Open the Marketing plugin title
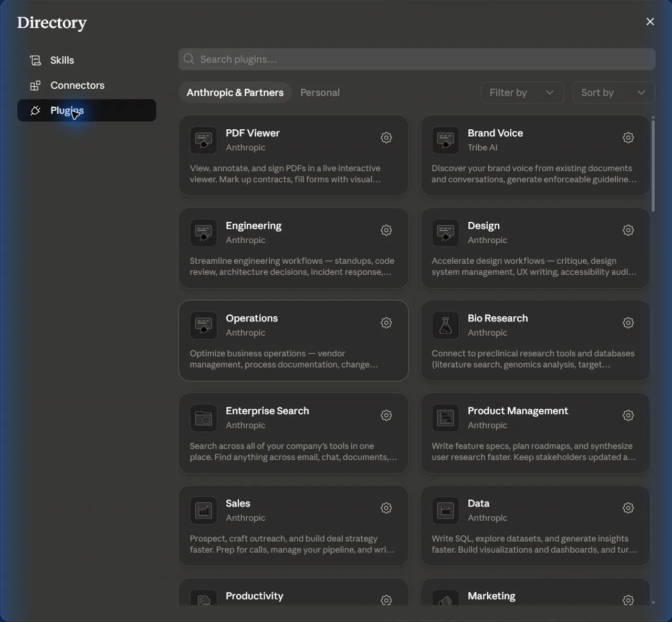Viewport: 672px width, 622px height. pos(491,596)
